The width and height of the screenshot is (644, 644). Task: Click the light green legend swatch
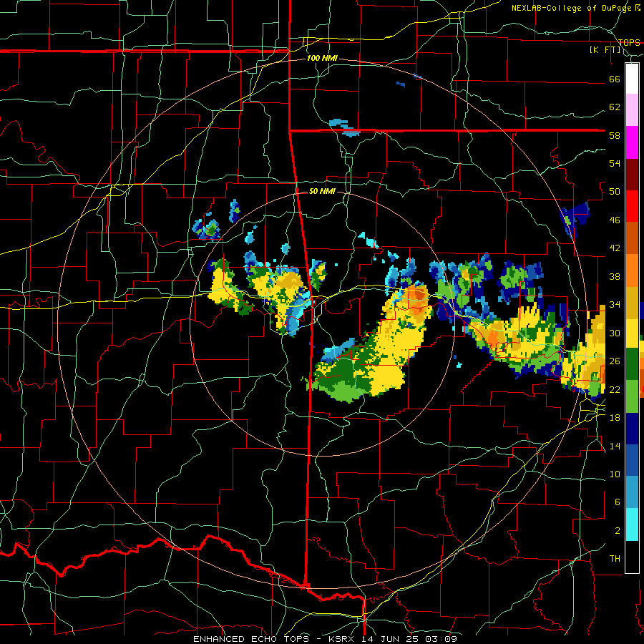coord(632,396)
